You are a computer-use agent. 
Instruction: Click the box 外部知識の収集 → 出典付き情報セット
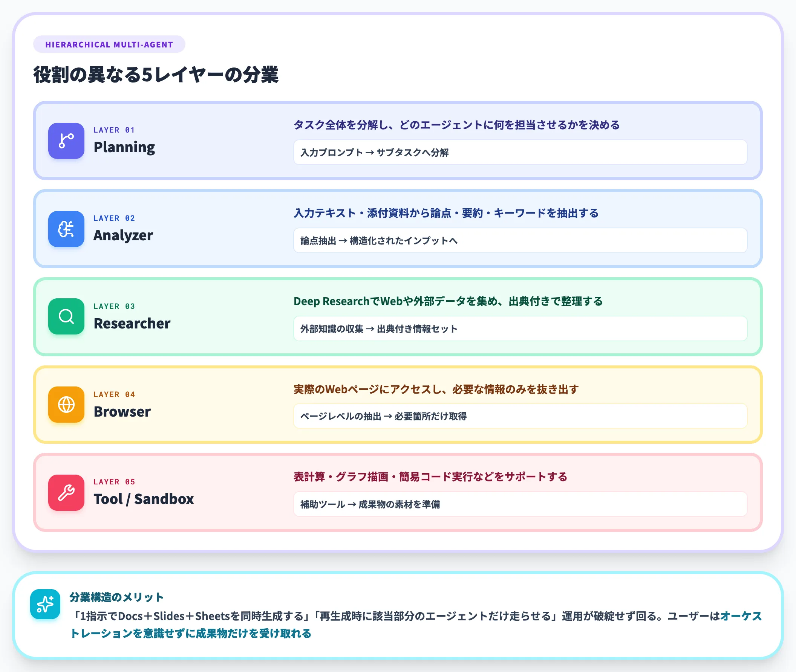(x=520, y=328)
